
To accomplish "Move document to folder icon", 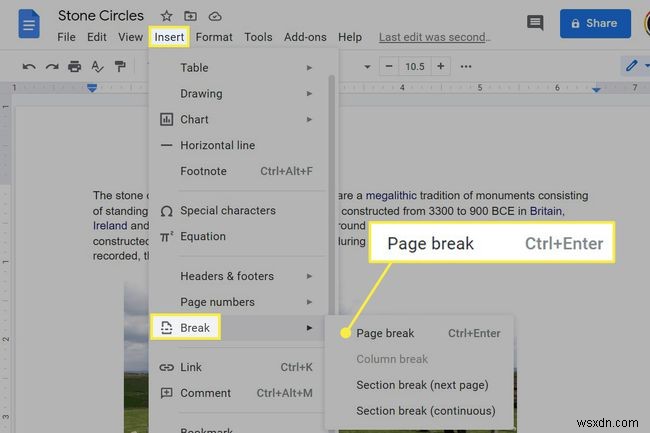I will click(190, 16).
